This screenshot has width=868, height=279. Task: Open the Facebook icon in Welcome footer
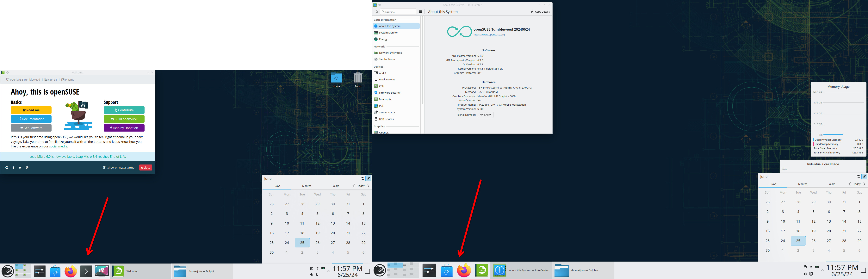pos(14,167)
